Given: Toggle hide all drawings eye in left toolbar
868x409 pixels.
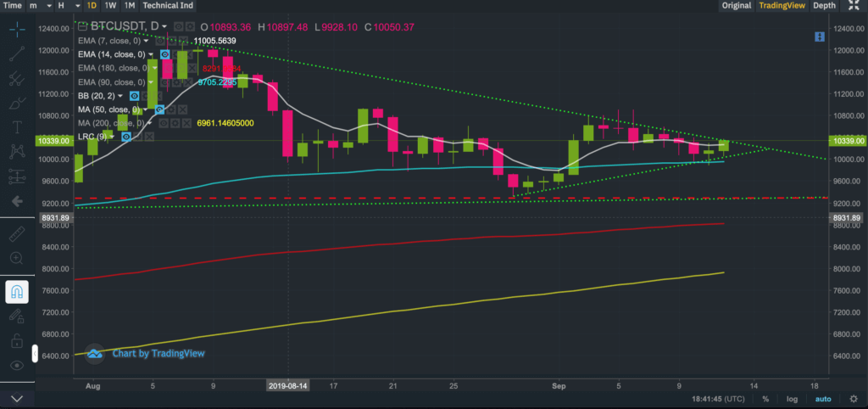Looking at the screenshot, I should [x=17, y=365].
